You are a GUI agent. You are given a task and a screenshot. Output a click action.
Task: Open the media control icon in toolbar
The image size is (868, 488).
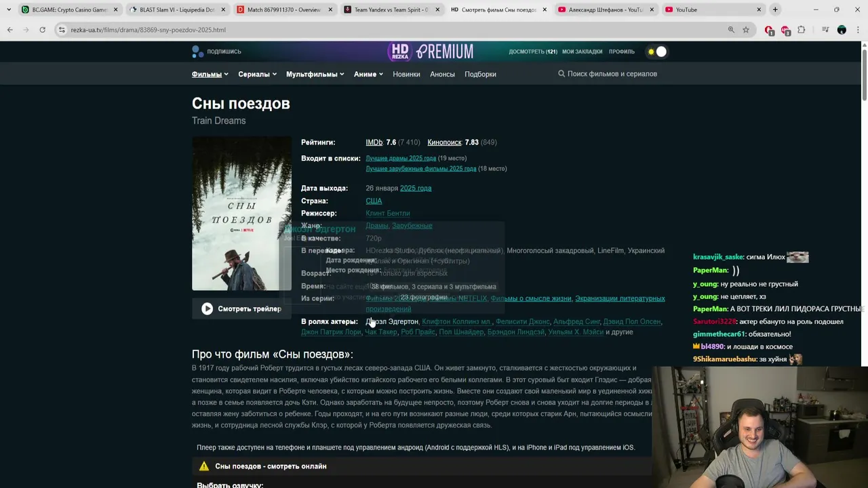(825, 30)
